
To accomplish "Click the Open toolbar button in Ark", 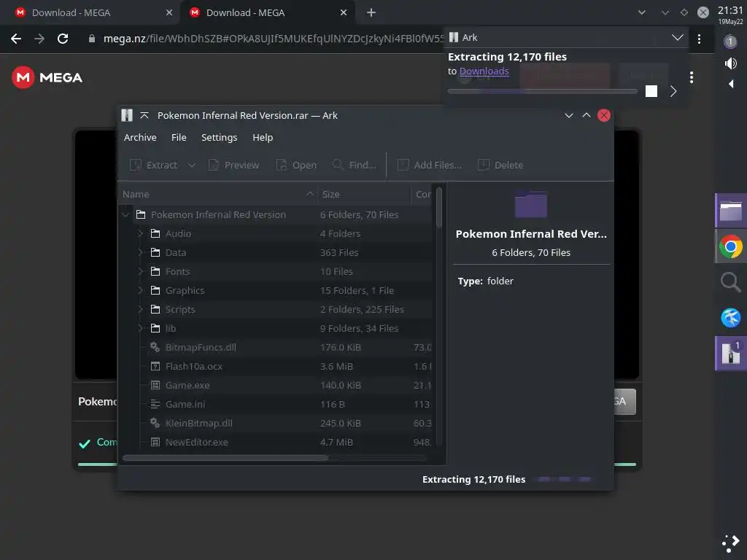I will [x=296, y=165].
